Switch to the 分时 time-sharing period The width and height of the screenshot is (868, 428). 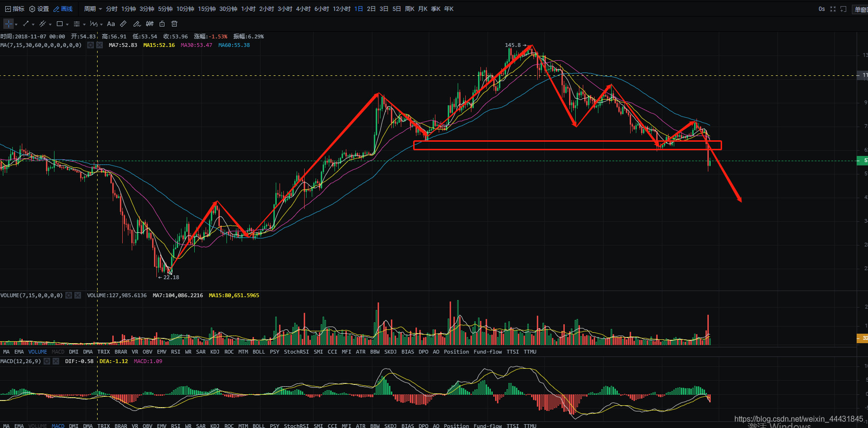pos(112,9)
